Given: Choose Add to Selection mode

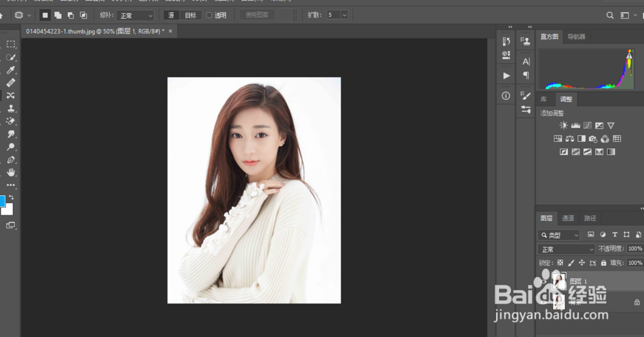Looking at the screenshot, I should click(x=58, y=15).
